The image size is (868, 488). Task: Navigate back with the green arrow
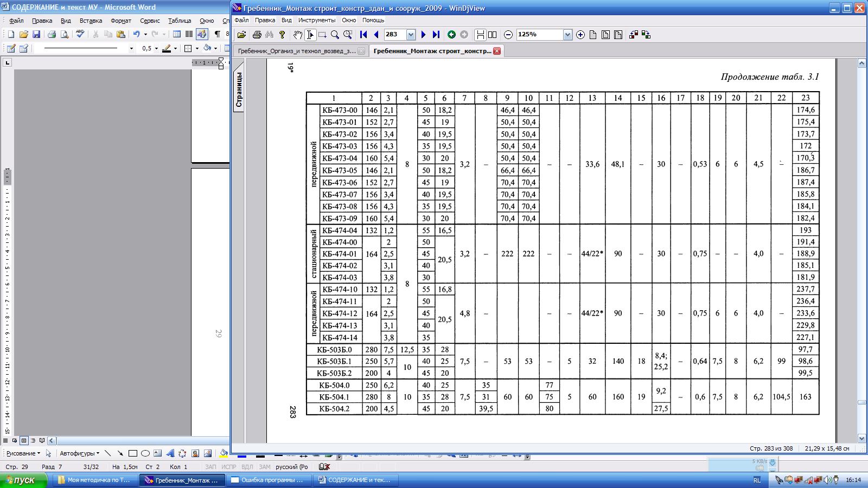(451, 35)
